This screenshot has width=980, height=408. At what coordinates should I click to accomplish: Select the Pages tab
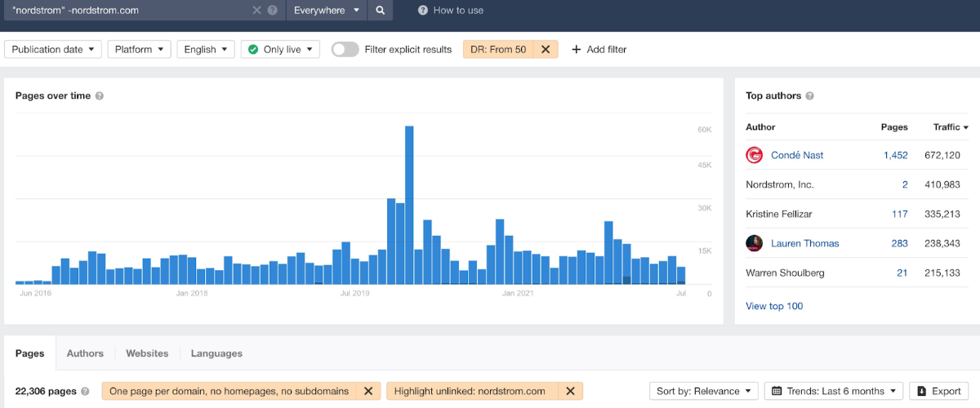(x=29, y=353)
